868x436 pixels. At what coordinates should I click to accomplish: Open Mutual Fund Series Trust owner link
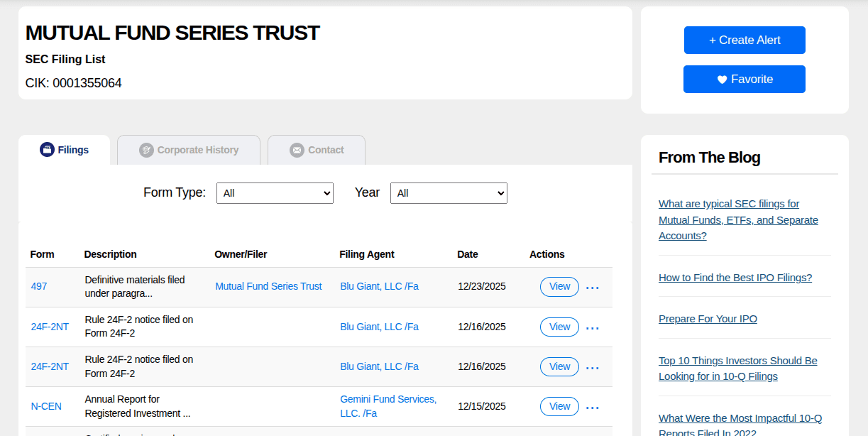[268, 287]
